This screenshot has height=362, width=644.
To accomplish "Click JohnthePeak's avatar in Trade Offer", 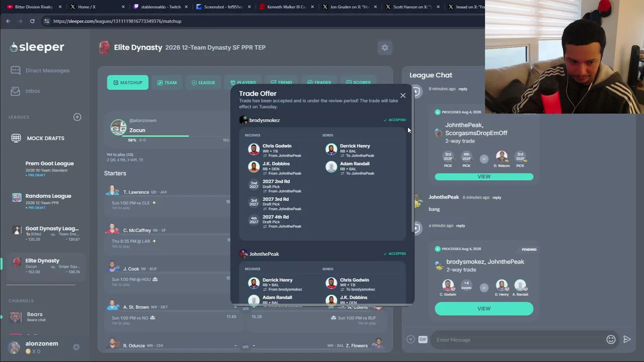I will [x=244, y=254].
